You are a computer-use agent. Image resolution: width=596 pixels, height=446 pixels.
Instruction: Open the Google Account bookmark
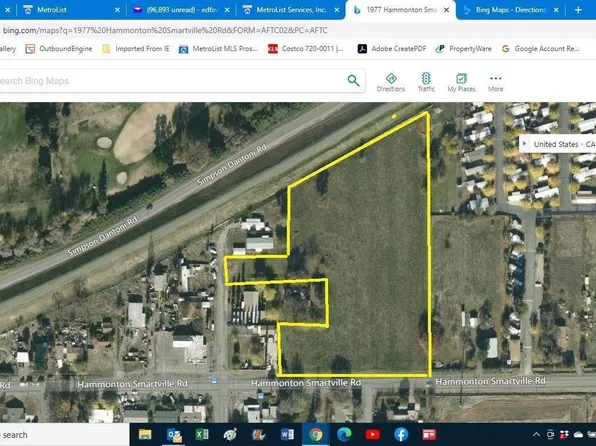pos(540,49)
